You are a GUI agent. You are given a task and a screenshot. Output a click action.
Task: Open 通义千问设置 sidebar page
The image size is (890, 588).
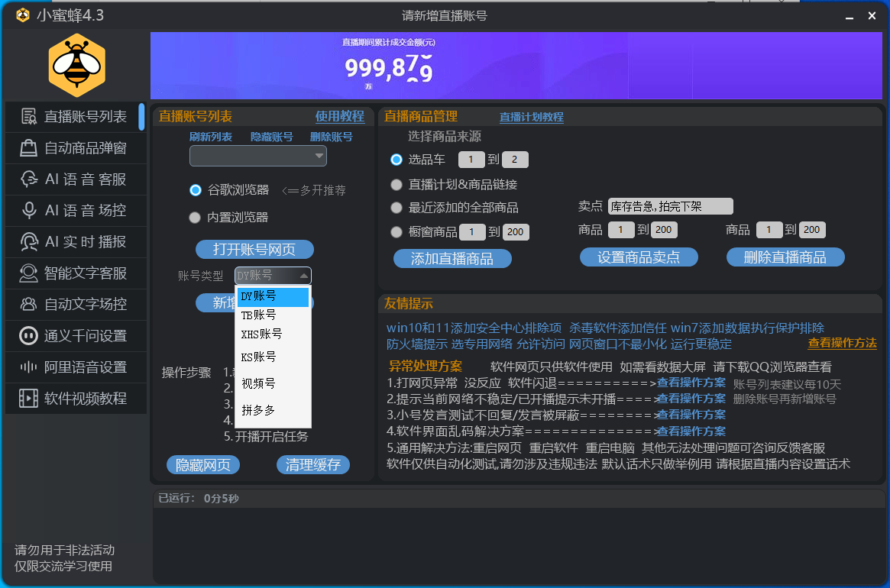click(76, 335)
